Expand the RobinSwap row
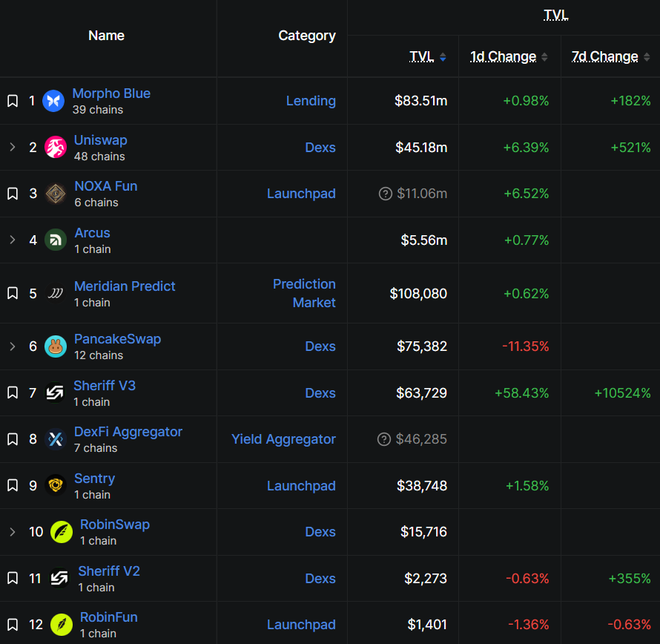This screenshot has width=660, height=644. 13,532
